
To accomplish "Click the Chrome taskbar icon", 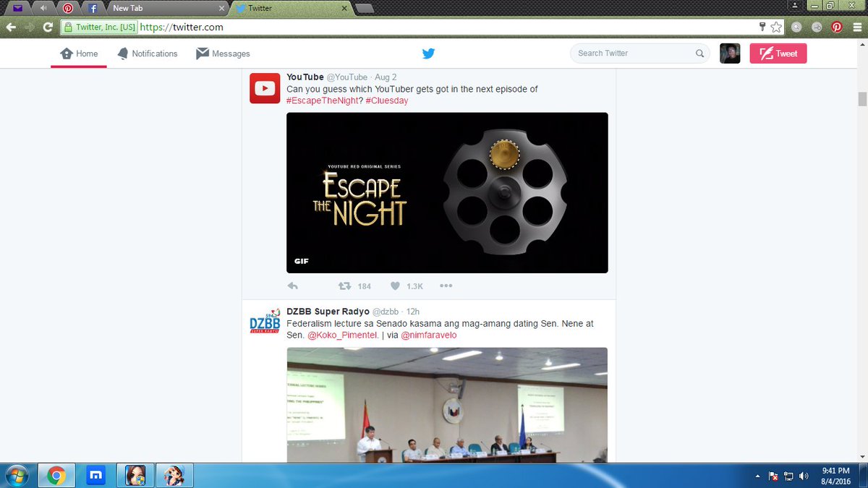I will (56, 476).
